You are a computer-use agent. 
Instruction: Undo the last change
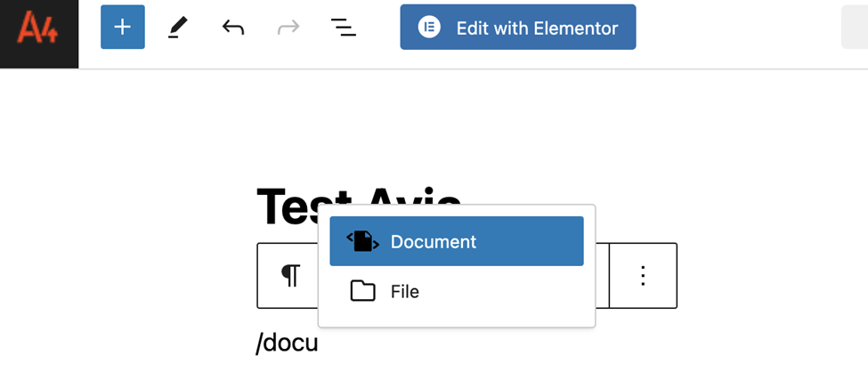233,27
